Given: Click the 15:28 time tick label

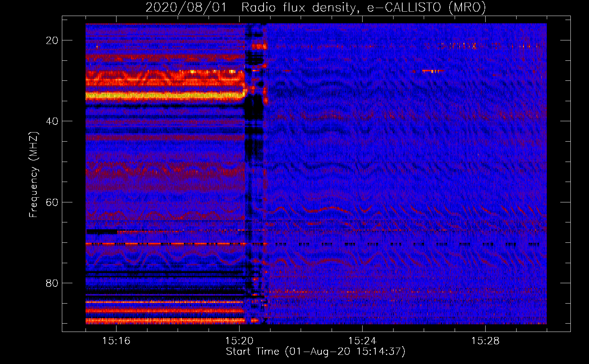Looking at the screenshot, I should (x=485, y=341).
